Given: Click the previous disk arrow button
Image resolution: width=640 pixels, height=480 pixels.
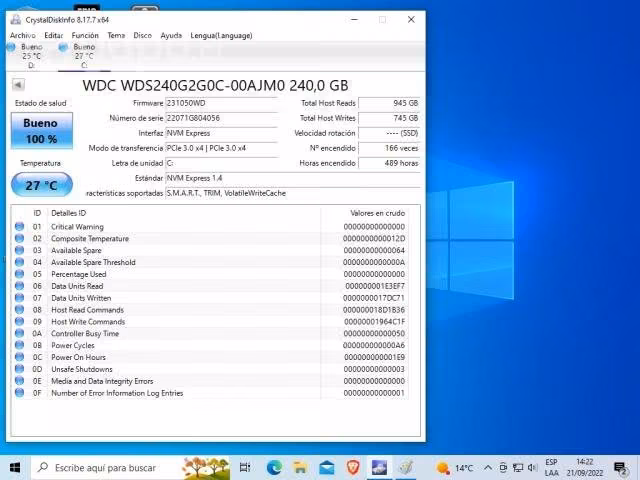Looking at the screenshot, I should click(x=18, y=85).
